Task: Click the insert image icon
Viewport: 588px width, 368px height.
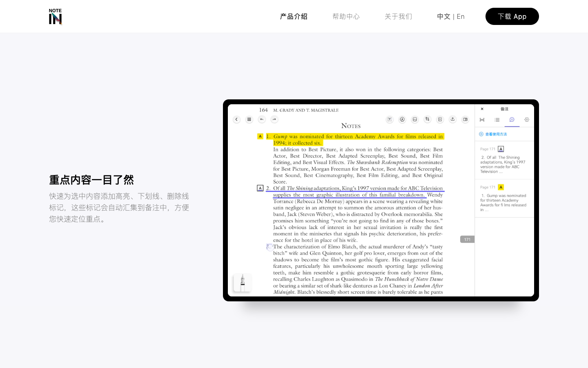Action: [x=415, y=119]
